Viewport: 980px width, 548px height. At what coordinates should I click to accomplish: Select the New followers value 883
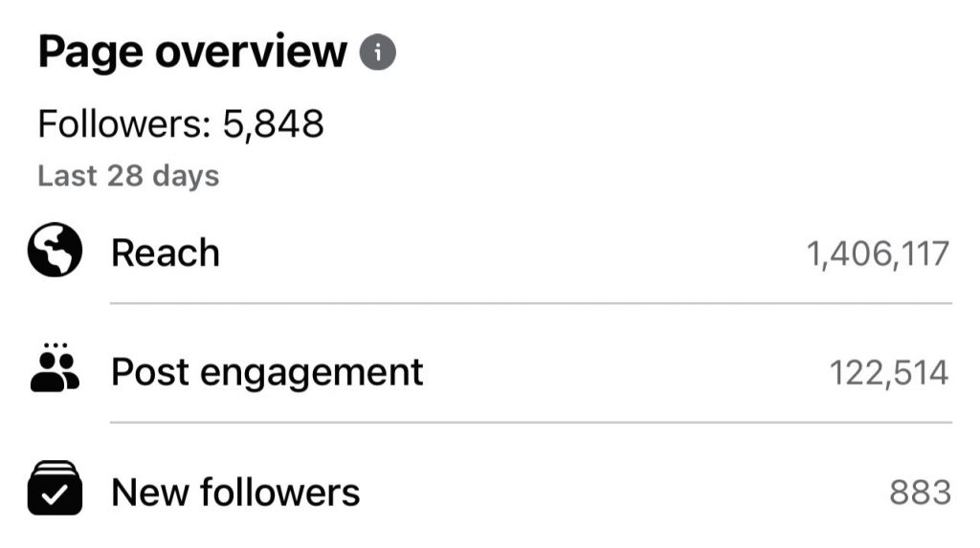920,493
